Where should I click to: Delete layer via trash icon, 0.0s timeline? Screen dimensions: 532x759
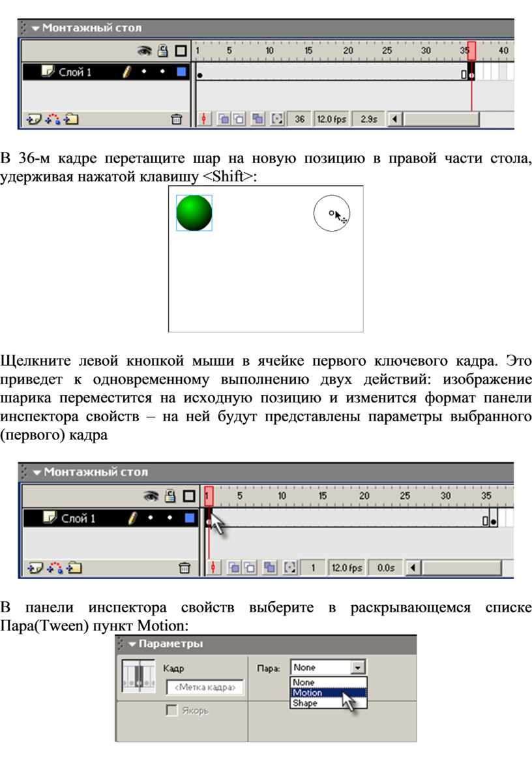(185, 567)
